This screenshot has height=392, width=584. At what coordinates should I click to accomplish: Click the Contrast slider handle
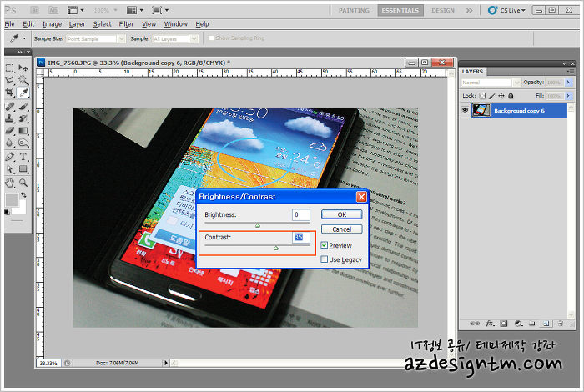point(276,248)
